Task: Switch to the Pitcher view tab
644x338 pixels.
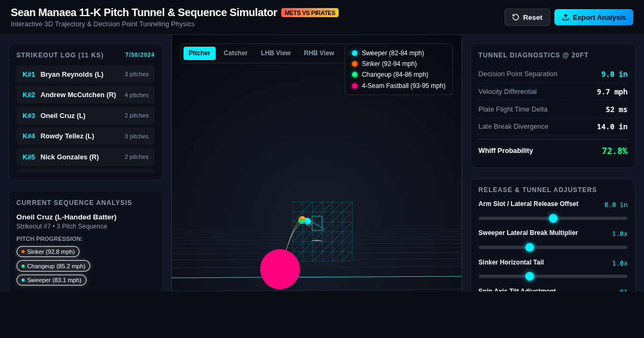Action: click(x=200, y=53)
